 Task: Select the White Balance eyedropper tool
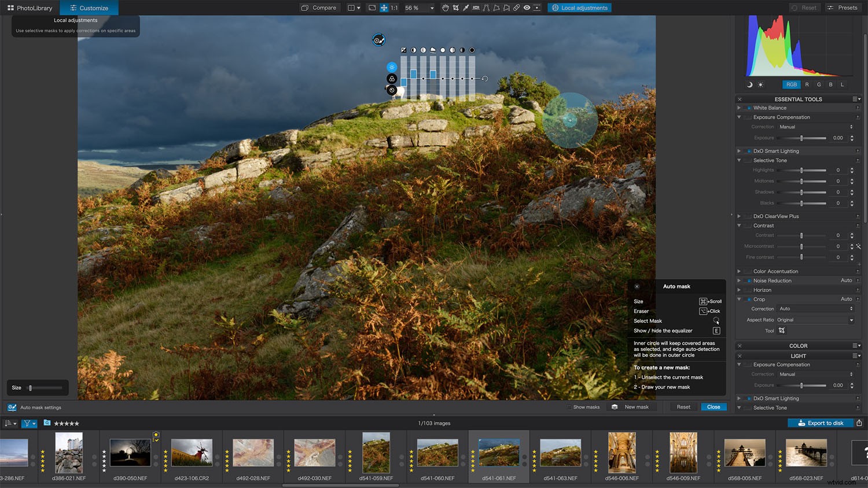tap(466, 8)
